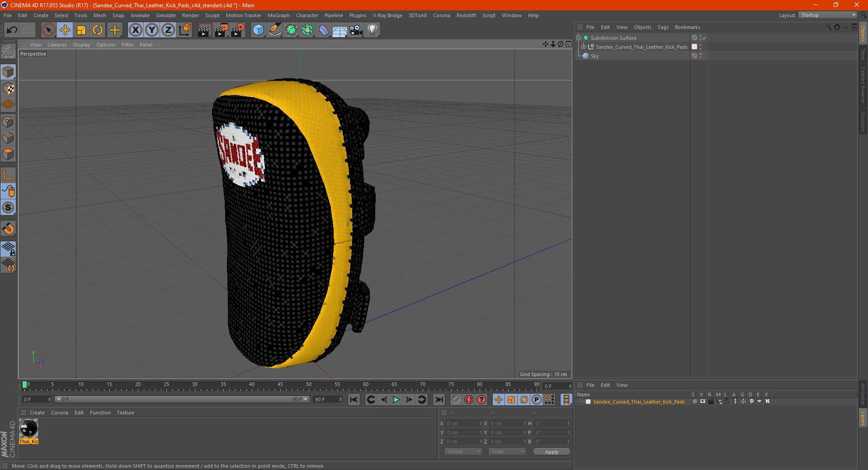Screen dimensions: 868x470
Task: Click pink layer swatch of Sandee object
Action: (694, 47)
